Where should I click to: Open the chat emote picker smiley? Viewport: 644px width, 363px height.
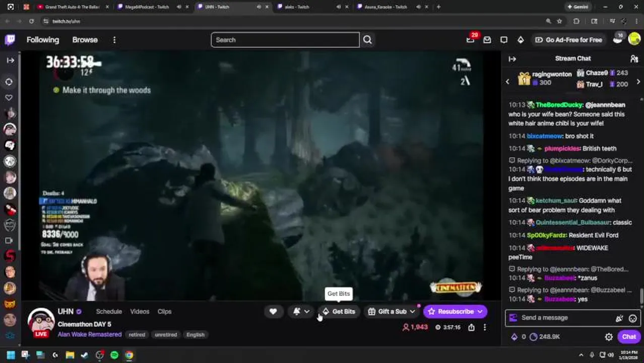633,318
